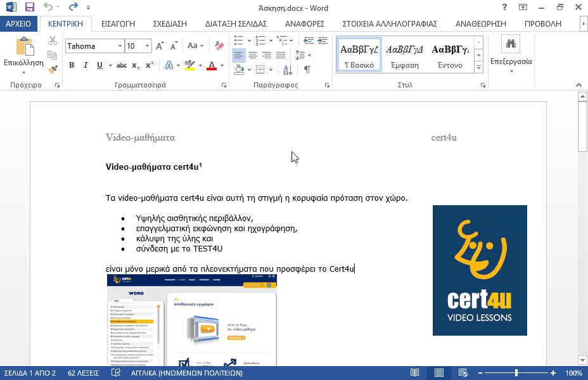Copy selection with the copy icon
This screenshot has height=380, width=588.
53,54
